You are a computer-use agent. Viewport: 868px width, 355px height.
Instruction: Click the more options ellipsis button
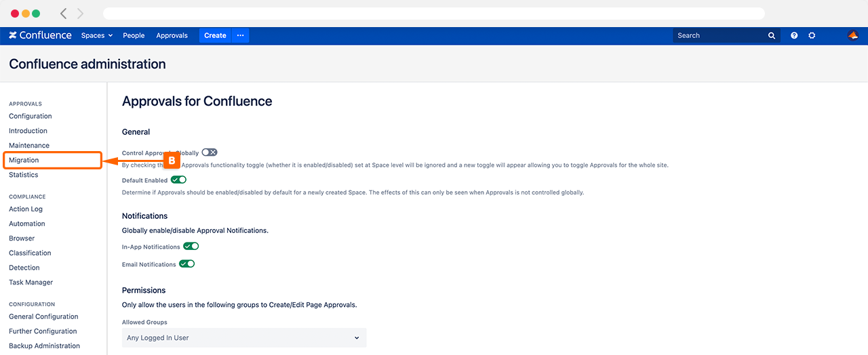pos(240,36)
